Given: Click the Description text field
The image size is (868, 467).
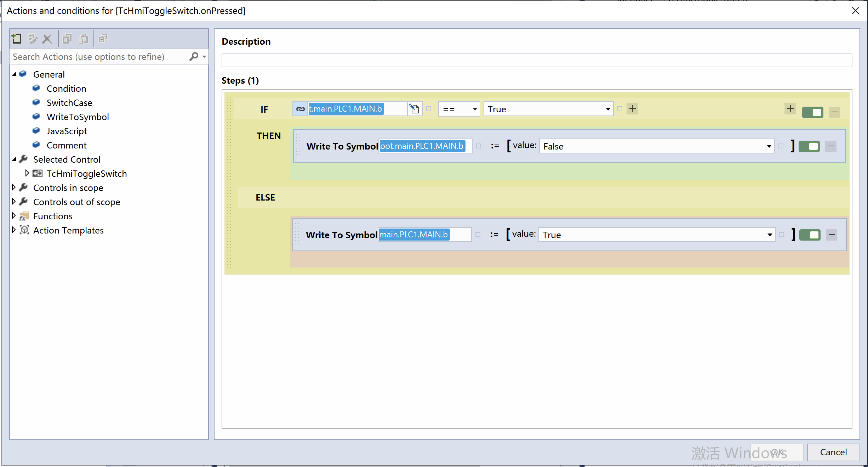Looking at the screenshot, I should point(536,60).
